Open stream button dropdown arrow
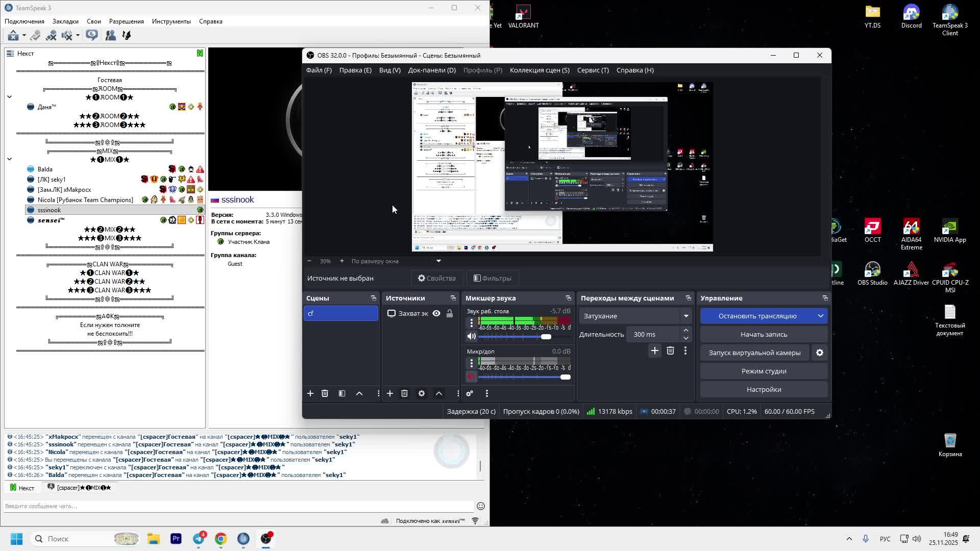Viewport: 980px width, 551px height. click(x=821, y=316)
